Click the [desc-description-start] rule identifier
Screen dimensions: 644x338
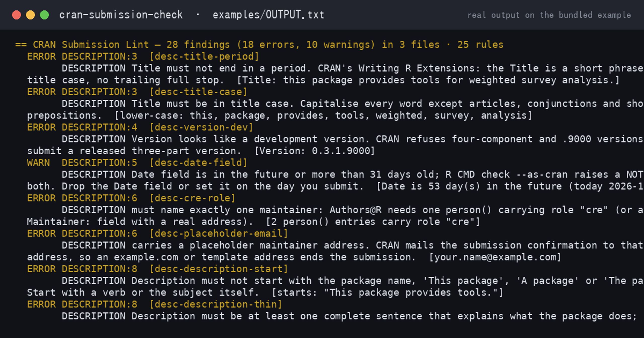coord(219,269)
